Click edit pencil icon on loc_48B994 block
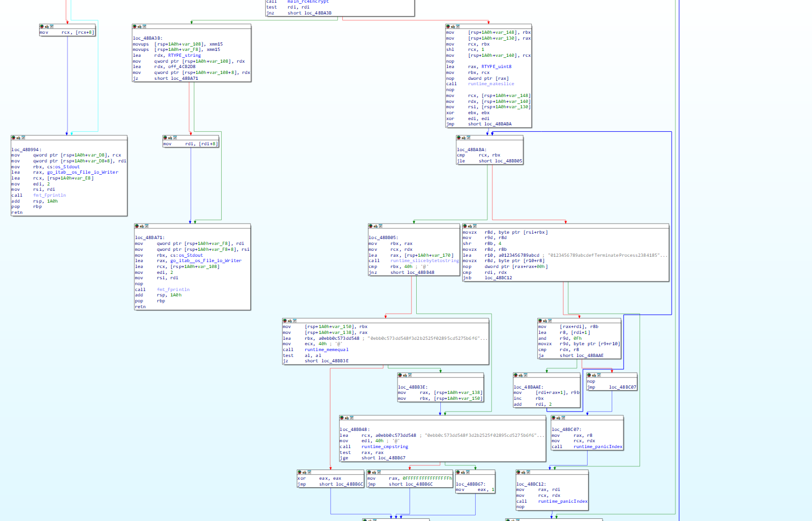This screenshot has width=812, height=521. tap(18, 138)
